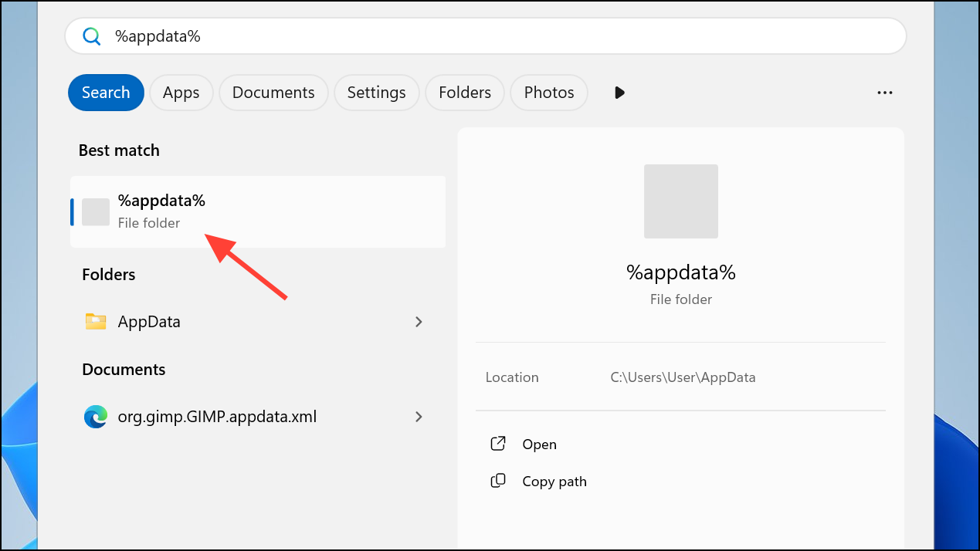The width and height of the screenshot is (980, 551).
Task: Click the search magnifier icon
Action: tap(92, 36)
